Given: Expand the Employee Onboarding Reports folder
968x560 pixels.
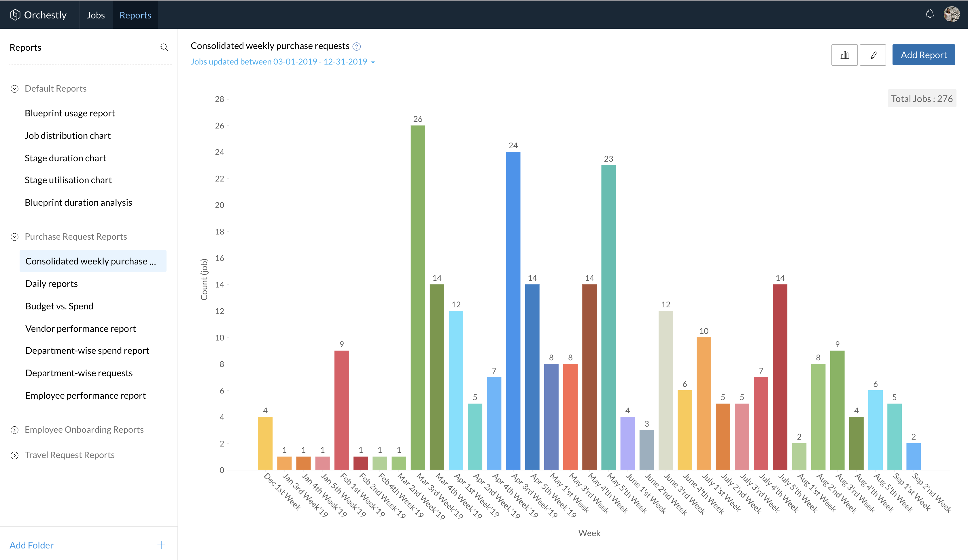Looking at the screenshot, I should click(x=15, y=430).
